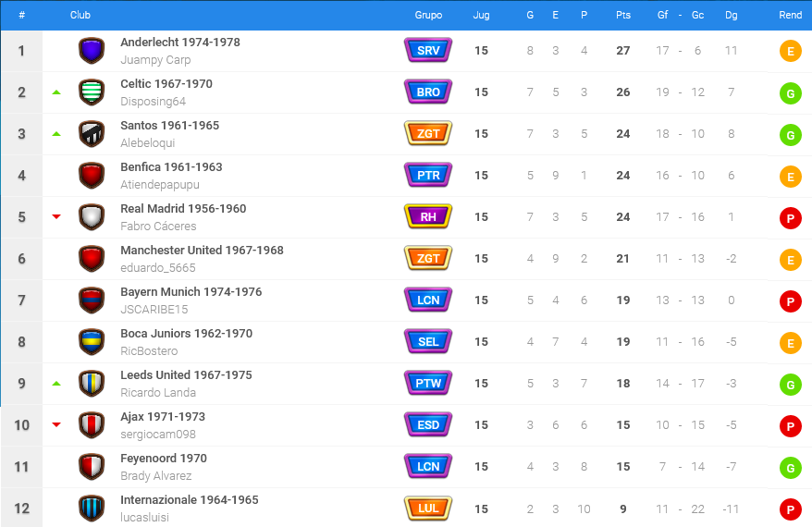
Task: Click the red P form indicator for Real Madrid
Action: [790, 218]
